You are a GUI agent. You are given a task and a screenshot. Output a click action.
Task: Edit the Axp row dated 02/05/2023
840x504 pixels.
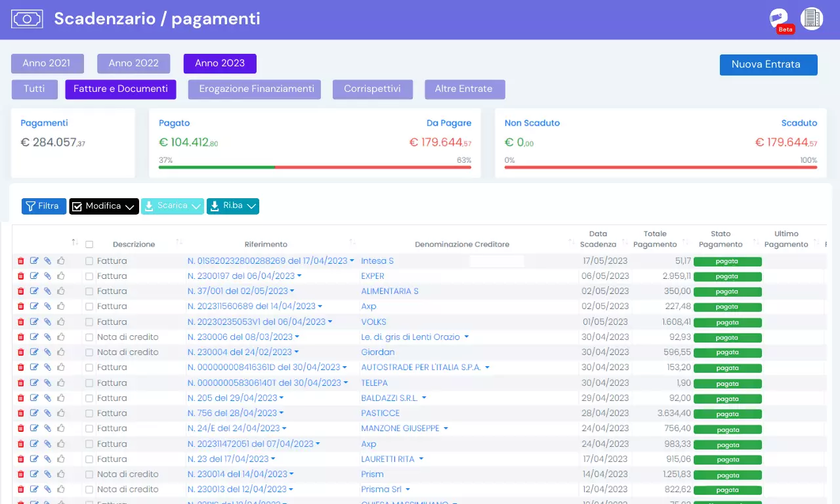pos(34,306)
